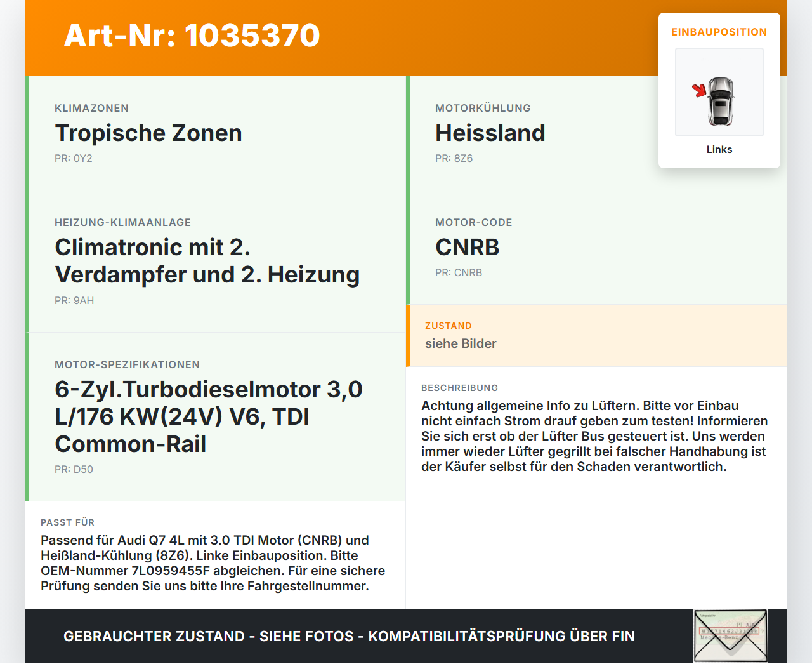
Task: Click the PR: 0Y2 code
Action: [x=74, y=159]
